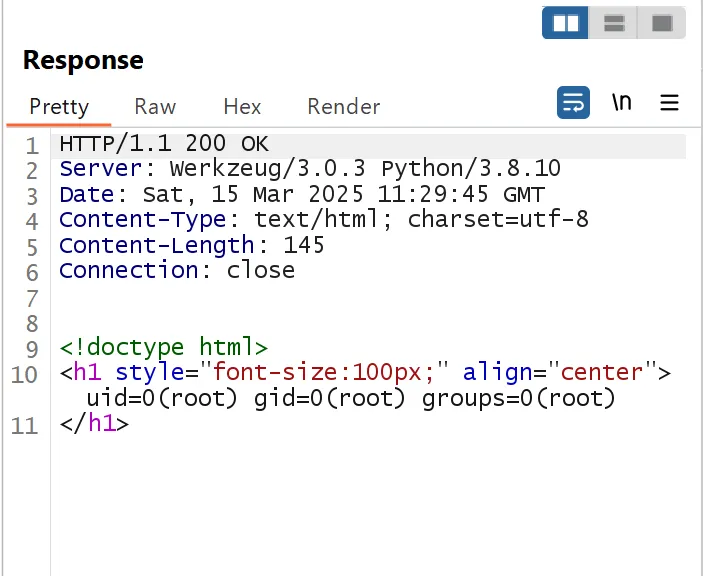
Task: Place cursor in the Date header line
Action: coord(302,194)
